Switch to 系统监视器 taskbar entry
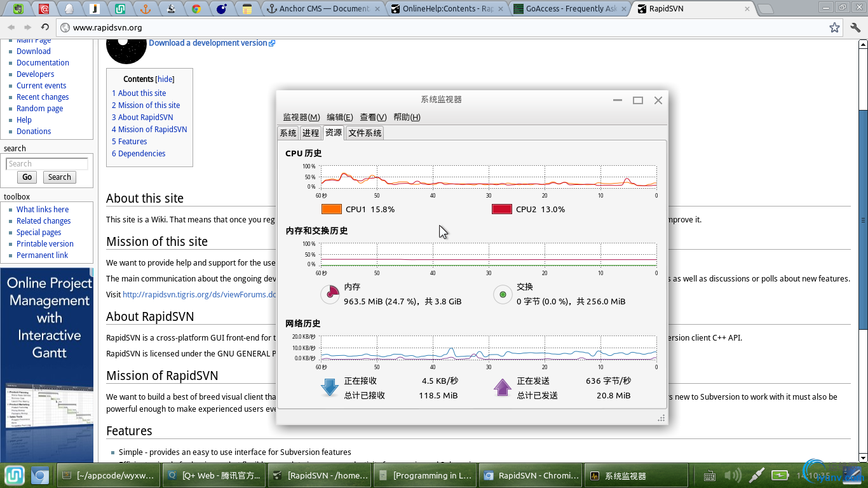 [x=635, y=475]
